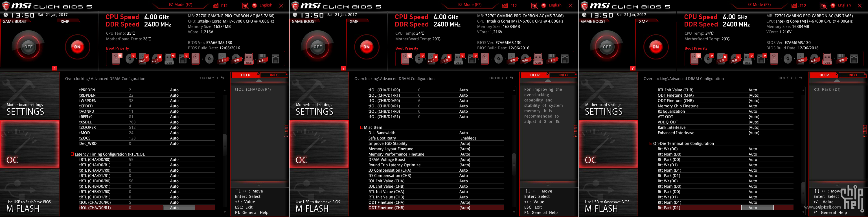Select the last network boot icon in left screen

coord(276,59)
